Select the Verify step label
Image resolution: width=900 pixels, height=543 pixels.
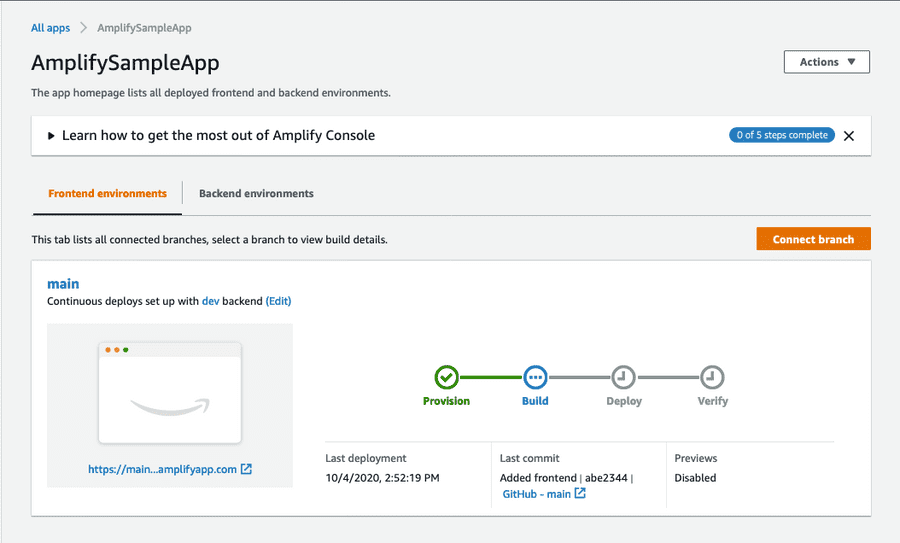(x=713, y=401)
